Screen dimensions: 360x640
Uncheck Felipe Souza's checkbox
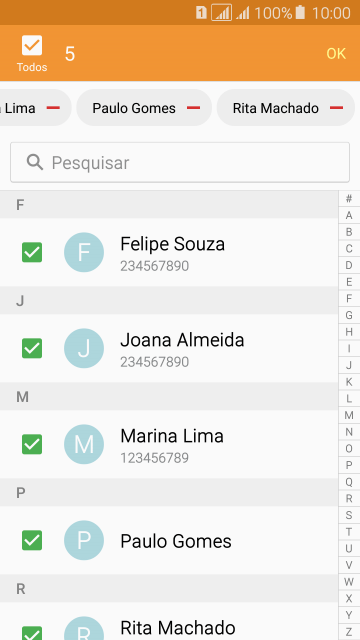click(x=32, y=252)
